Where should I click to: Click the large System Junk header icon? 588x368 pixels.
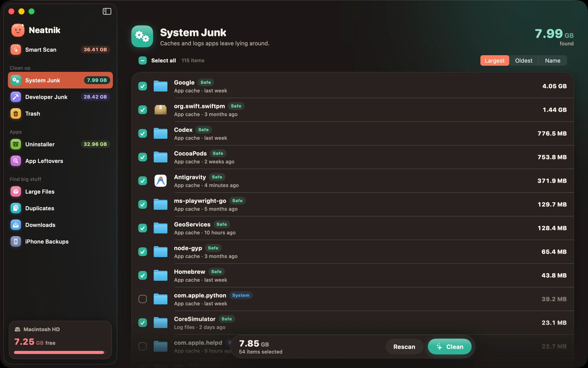coord(142,36)
